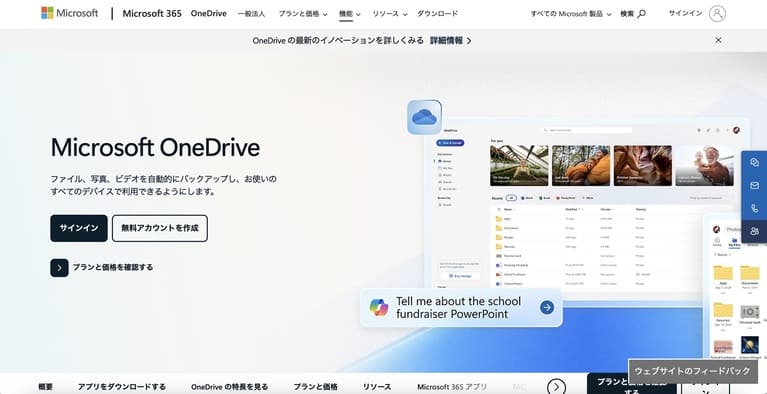The height and width of the screenshot is (394, 767).
Task: Expand the プランと価格 header dropdown
Action: tap(303, 14)
